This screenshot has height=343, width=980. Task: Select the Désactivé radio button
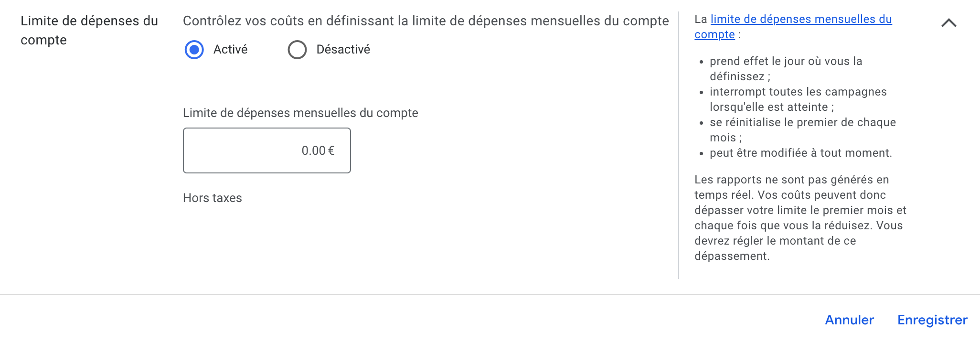pyautogui.click(x=297, y=50)
